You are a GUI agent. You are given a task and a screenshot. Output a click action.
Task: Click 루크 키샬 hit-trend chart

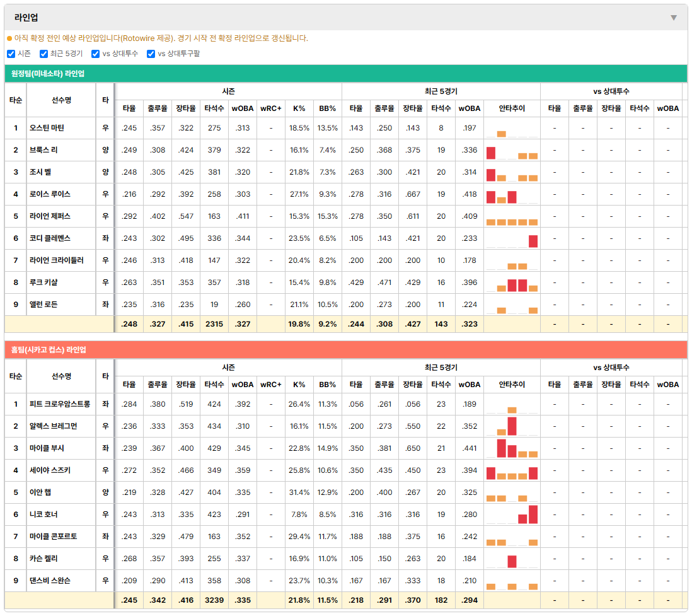point(512,283)
